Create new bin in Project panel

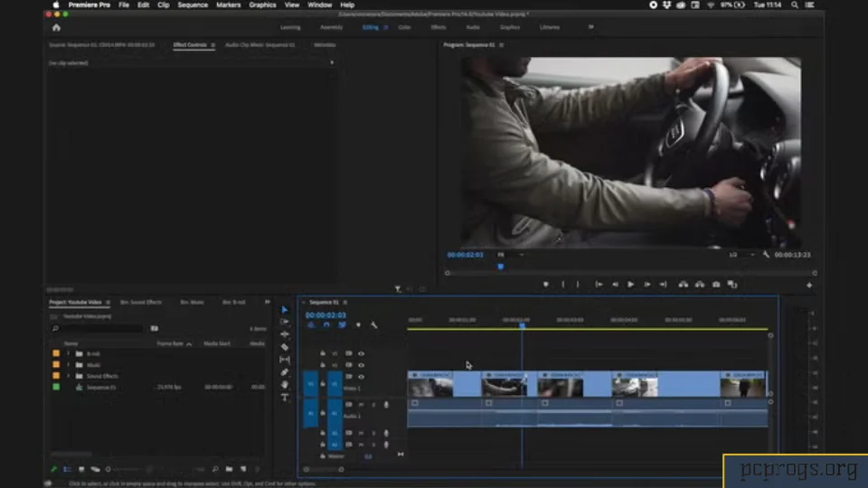pyautogui.click(x=229, y=469)
